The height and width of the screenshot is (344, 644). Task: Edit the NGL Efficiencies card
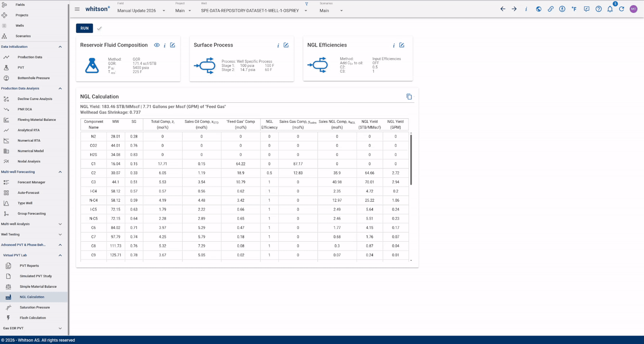coord(402,45)
